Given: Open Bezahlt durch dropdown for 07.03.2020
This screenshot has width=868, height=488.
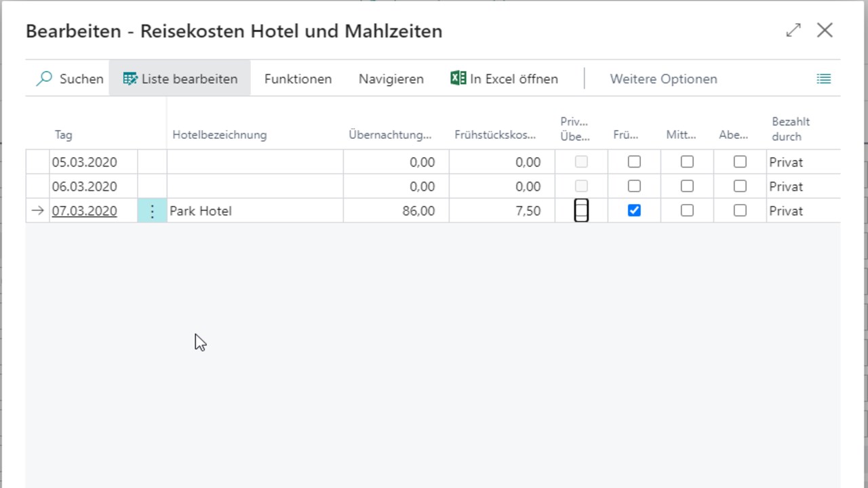Looking at the screenshot, I should pos(803,211).
